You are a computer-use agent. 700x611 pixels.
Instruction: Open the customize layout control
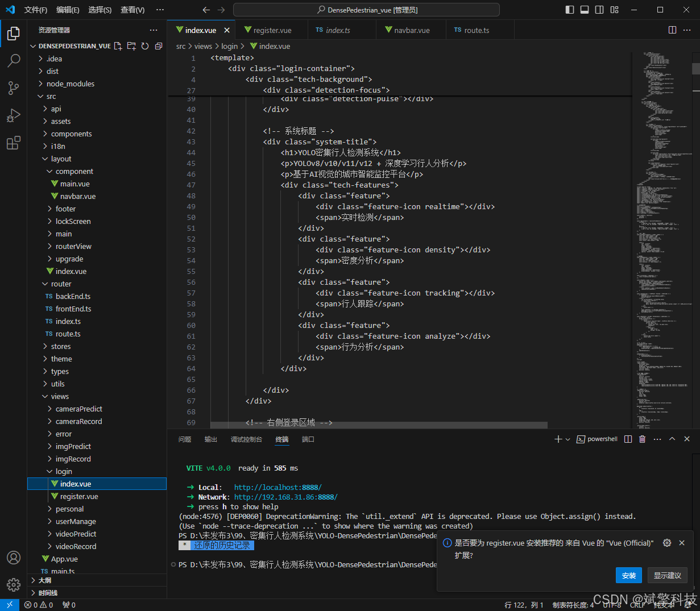tap(615, 10)
